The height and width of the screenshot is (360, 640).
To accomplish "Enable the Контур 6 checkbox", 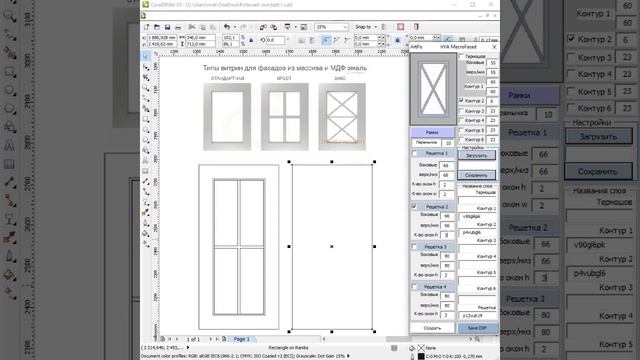I will click(461, 140).
